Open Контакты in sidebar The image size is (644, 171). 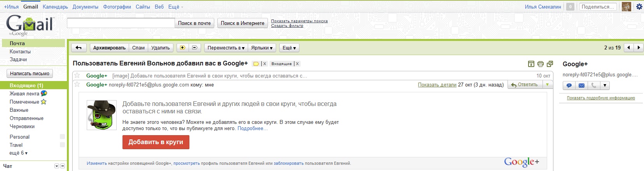20,51
